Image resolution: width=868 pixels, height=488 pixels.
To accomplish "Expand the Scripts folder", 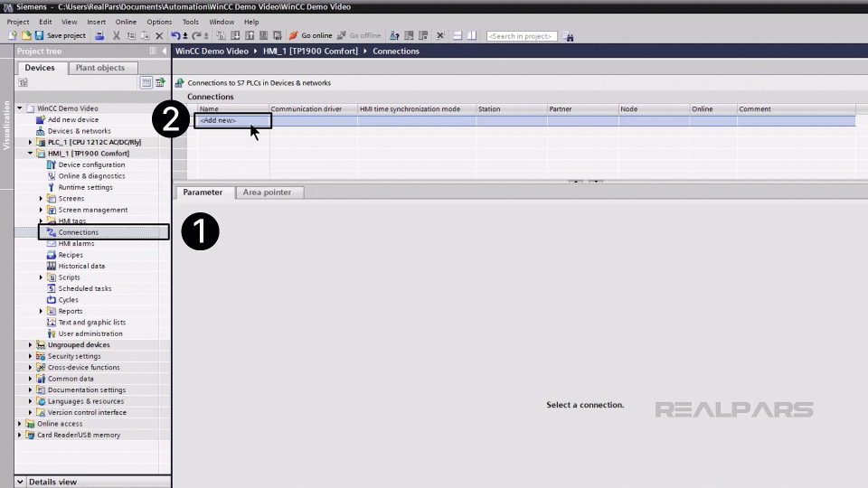I will [x=41, y=277].
